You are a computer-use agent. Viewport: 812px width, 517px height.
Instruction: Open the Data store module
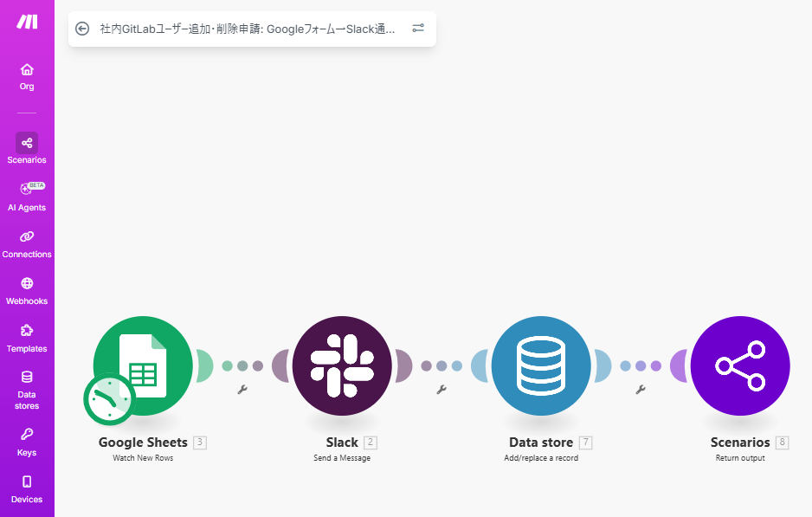541,365
